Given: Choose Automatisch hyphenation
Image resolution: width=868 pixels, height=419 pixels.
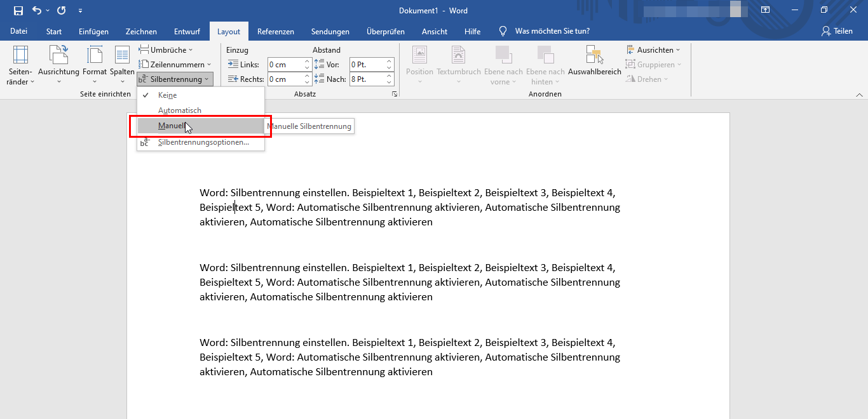Looking at the screenshot, I should click(x=201, y=110).
